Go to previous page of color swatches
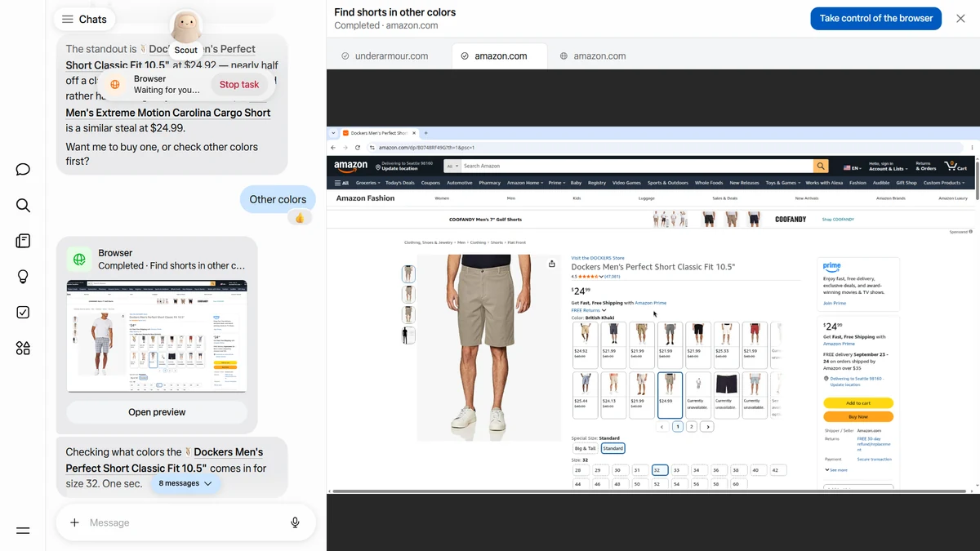Image resolution: width=980 pixels, height=551 pixels. [x=662, y=427]
